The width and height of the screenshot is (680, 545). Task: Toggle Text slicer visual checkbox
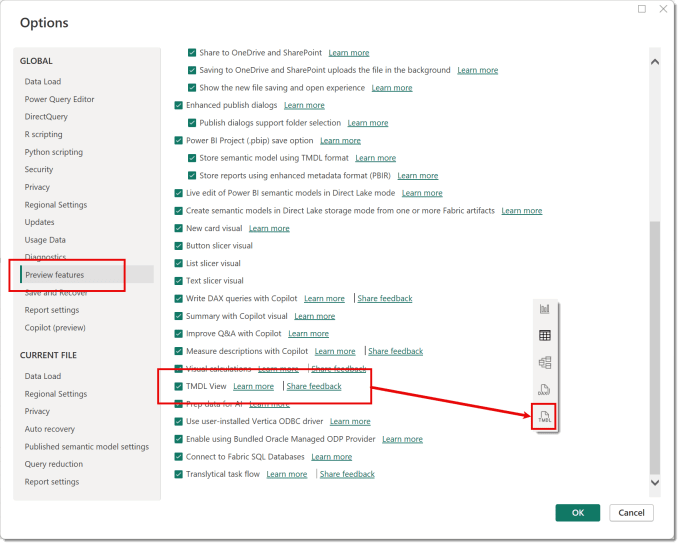point(179,282)
